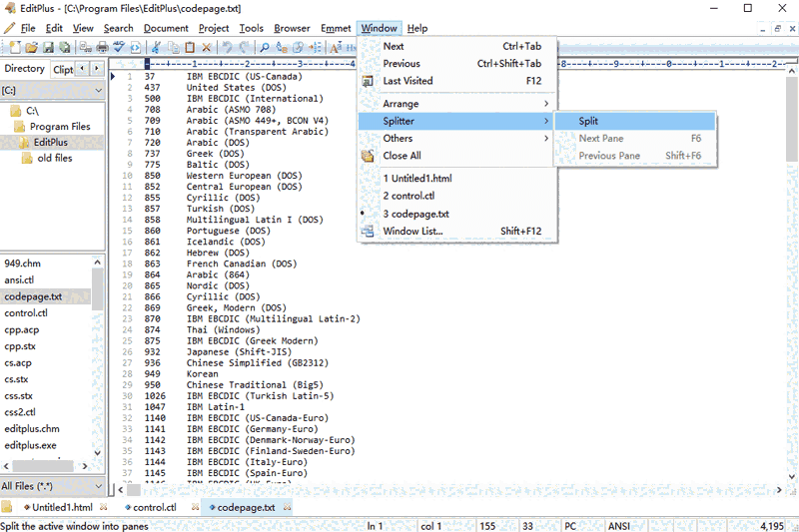Click the Print Preview toolbar icon
This screenshot has height=532, width=799.
pyautogui.click(x=86, y=47)
